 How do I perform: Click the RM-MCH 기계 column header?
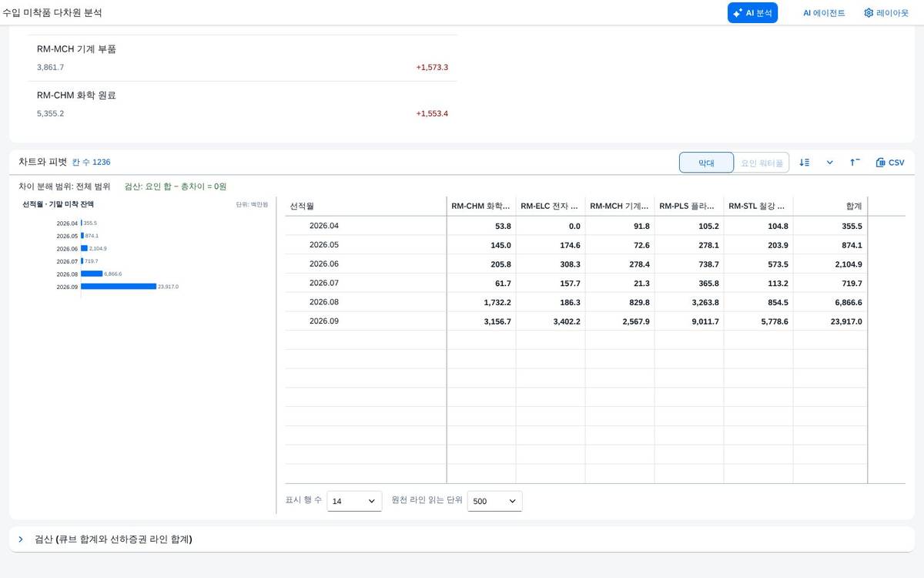[620, 206]
